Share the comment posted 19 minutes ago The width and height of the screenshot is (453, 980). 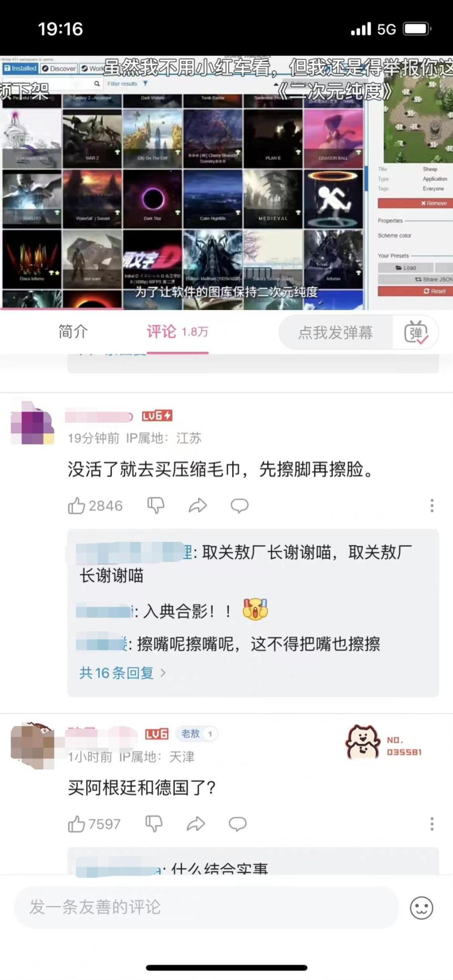click(197, 506)
